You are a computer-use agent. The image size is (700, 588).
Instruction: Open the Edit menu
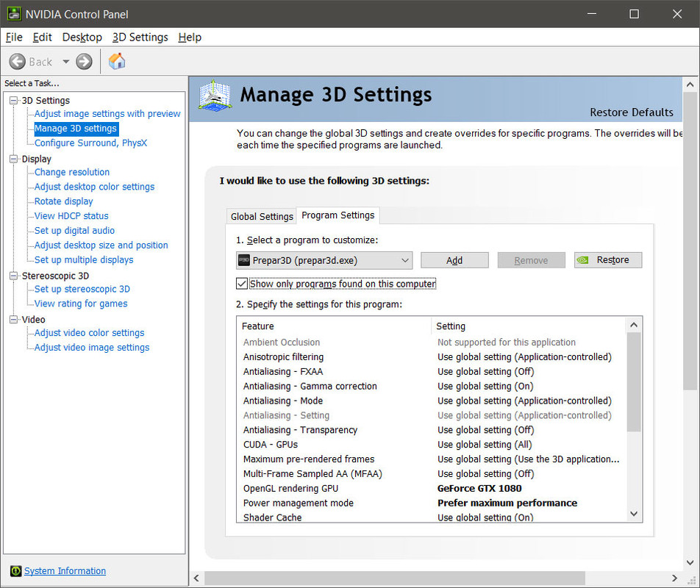43,37
